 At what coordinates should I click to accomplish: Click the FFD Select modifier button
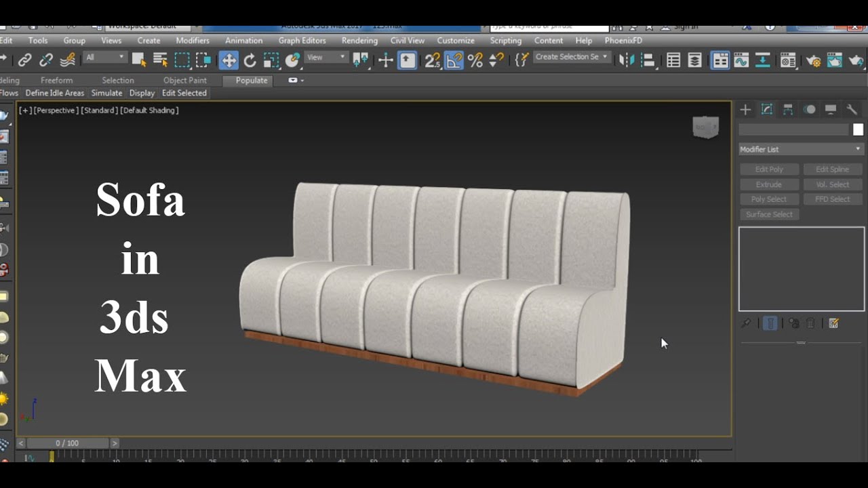[x=833, y=199]
